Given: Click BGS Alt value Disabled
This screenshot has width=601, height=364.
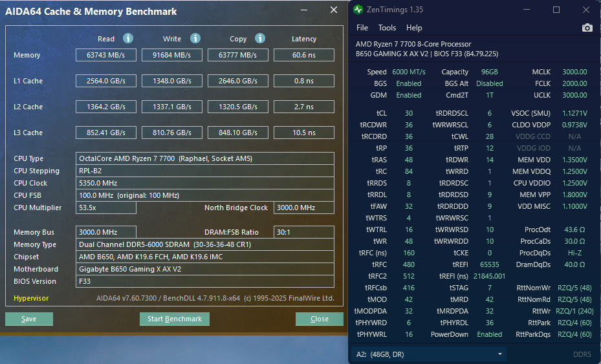Looking at the screenshot, I should click(490, 83).
